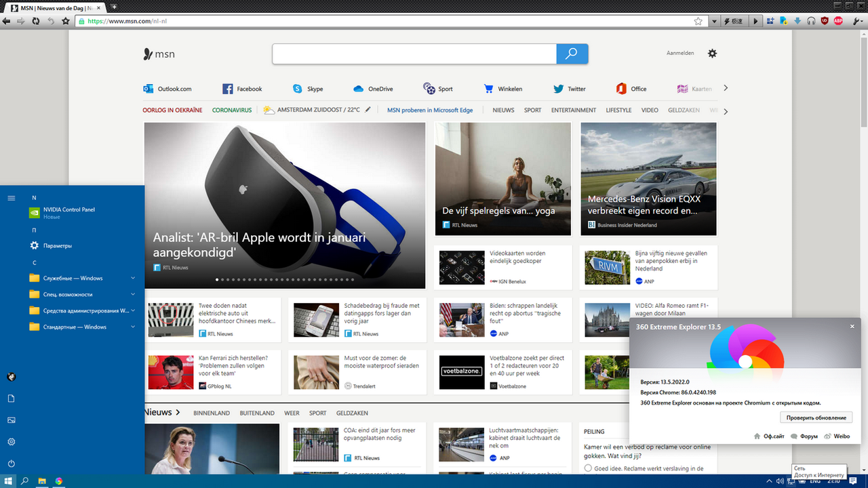Open Videokaarten worden eindelijk goedkoper article

click(503, 267)
